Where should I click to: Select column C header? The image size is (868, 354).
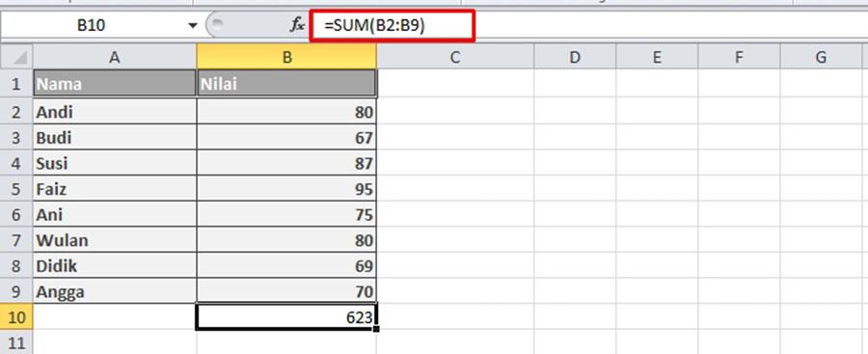[x=455, y=57]
